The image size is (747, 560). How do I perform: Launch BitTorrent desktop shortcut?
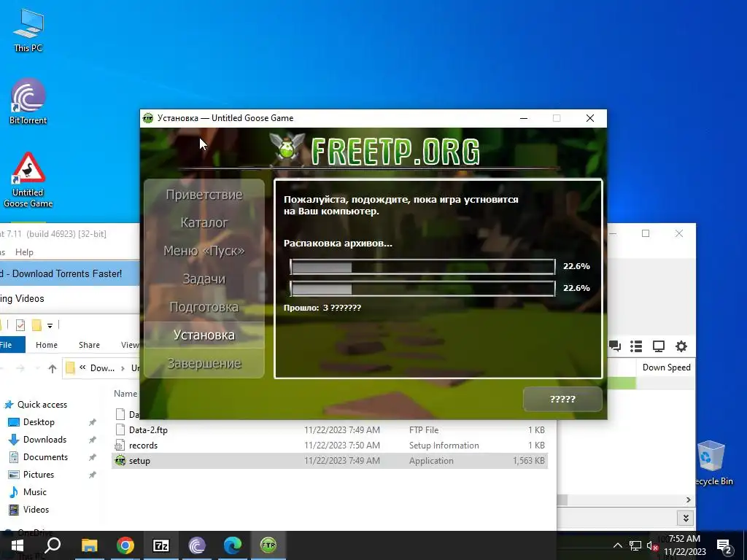28,101
